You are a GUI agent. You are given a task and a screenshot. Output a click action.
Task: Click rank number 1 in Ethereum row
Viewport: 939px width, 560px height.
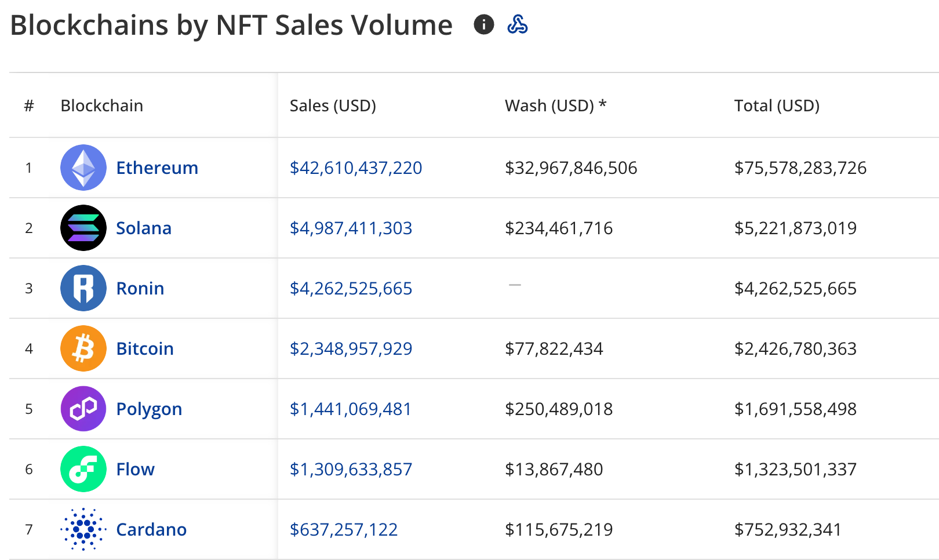[28, 168]
